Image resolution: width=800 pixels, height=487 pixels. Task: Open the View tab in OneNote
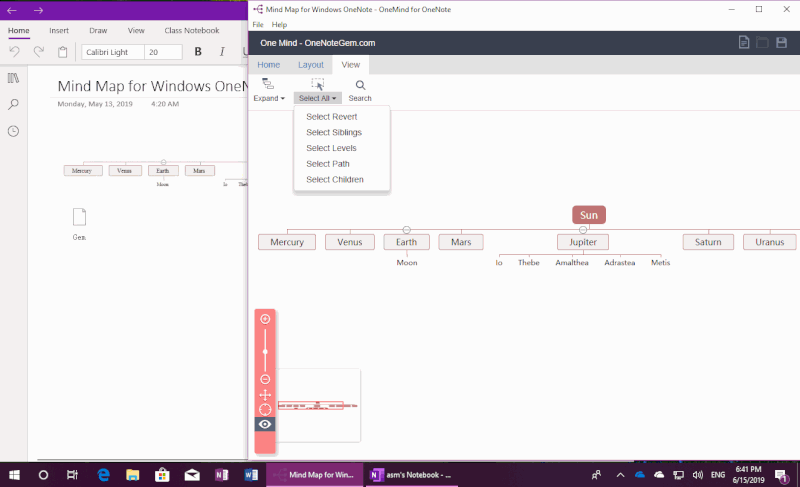136,31
